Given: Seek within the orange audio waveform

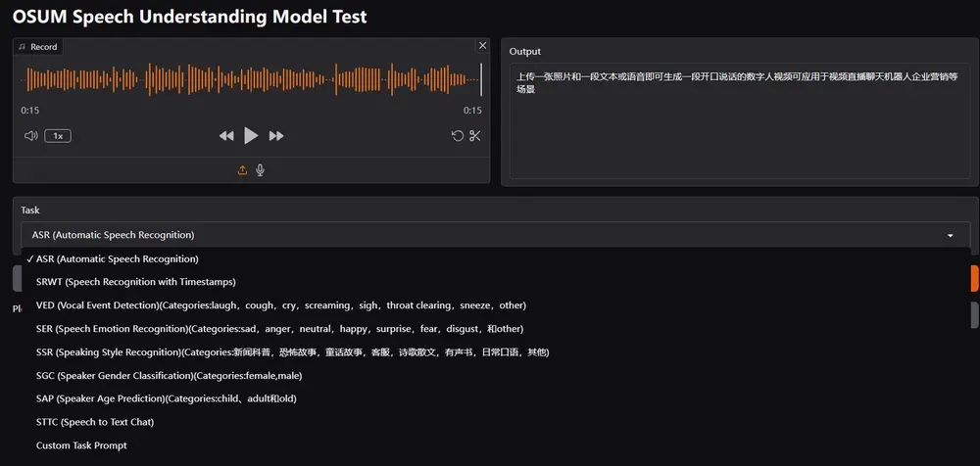Looking at the screenshot, I should [x=251, y=79].
